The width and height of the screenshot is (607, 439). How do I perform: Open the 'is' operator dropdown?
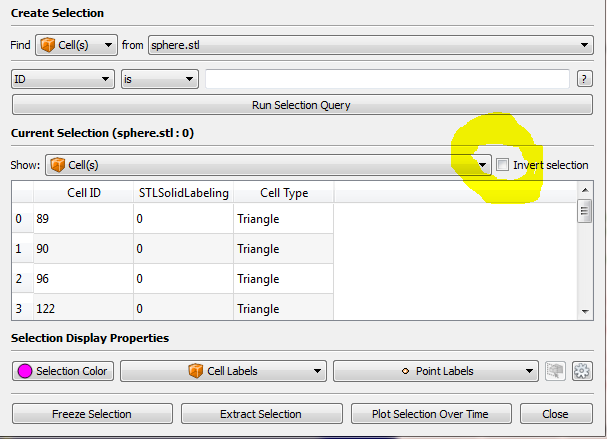click(x=160, y=79)
